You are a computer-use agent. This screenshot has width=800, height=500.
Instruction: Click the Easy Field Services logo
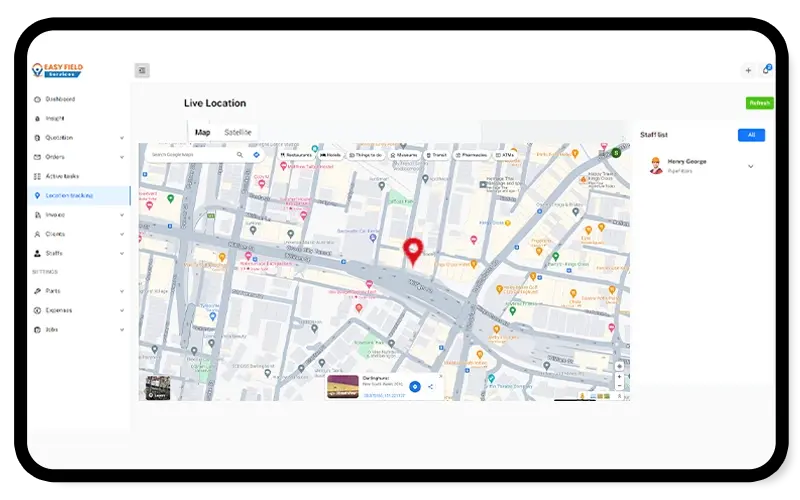pos(57,70)
